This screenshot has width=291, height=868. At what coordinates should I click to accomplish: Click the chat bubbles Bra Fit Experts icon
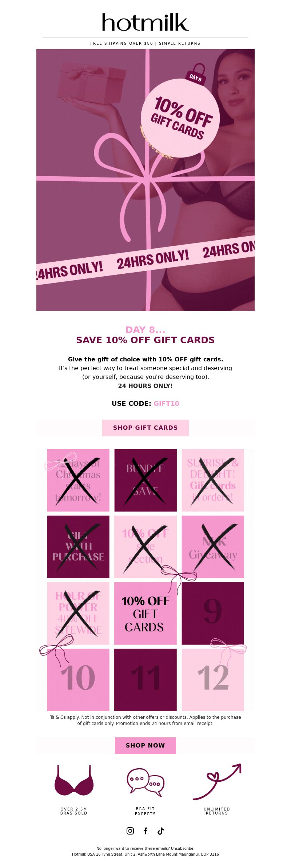tap(145, 781)
